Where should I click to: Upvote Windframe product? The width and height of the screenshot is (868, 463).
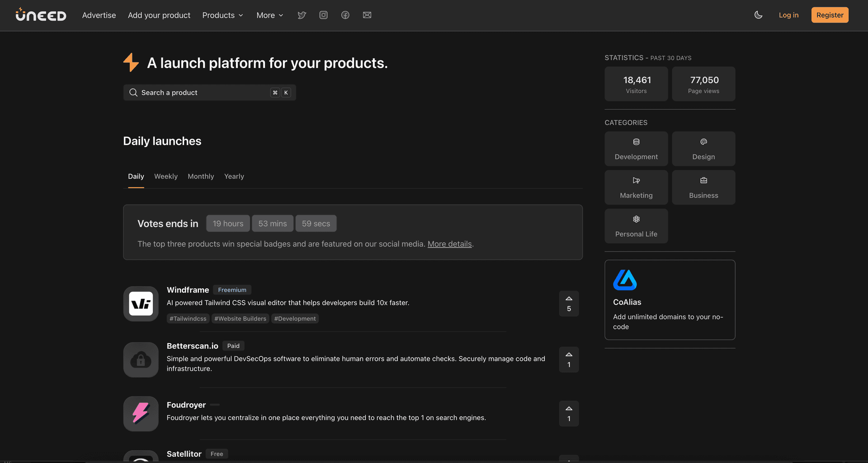coord(569,303)
